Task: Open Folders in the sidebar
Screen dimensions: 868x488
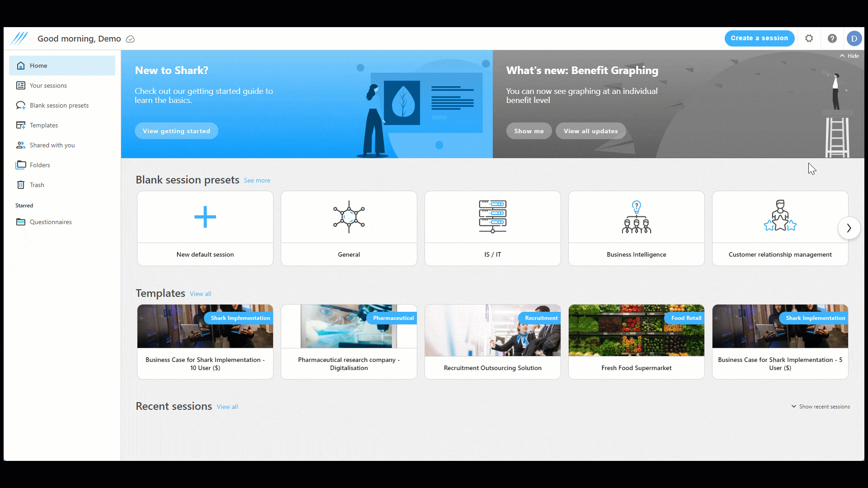Action: pyautogui.click(x=62, y=165)
